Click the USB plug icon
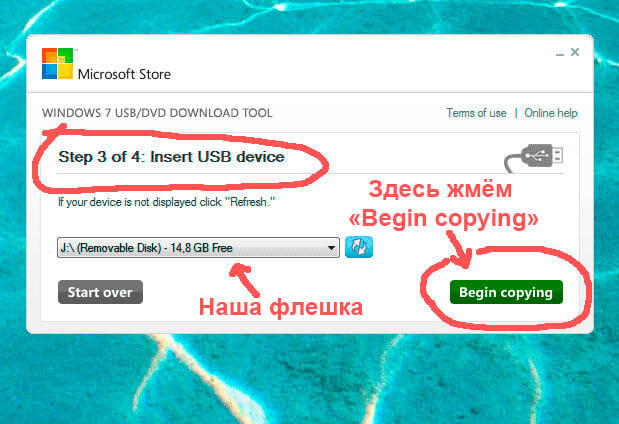Image resolution: width=619 pixels, height=424 pixels. coord(534,158)
